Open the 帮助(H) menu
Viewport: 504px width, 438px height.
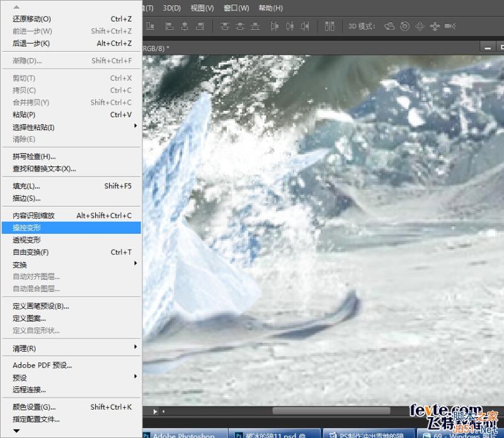point(271,8)
